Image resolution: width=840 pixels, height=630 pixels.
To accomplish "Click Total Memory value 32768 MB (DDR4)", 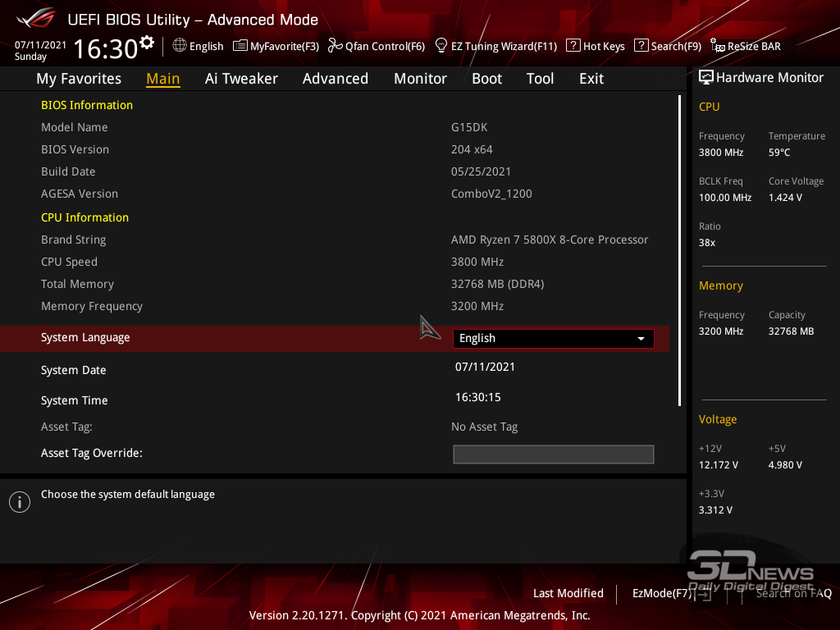I will click(497, 284).
